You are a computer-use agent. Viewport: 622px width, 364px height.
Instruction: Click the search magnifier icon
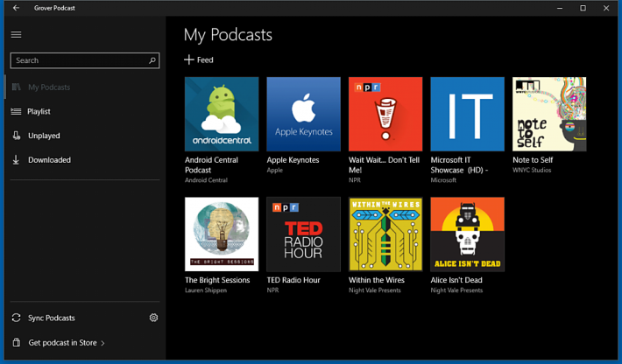[152, 60]
